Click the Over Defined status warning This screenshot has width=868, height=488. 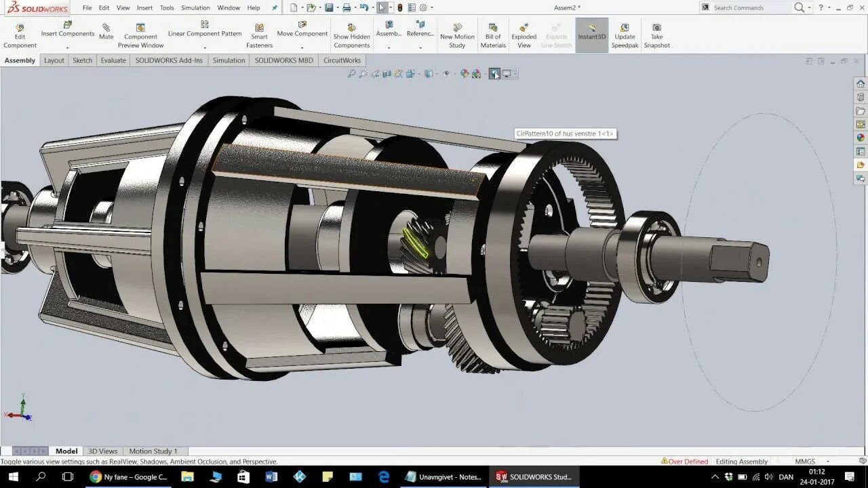click(686, 461)
